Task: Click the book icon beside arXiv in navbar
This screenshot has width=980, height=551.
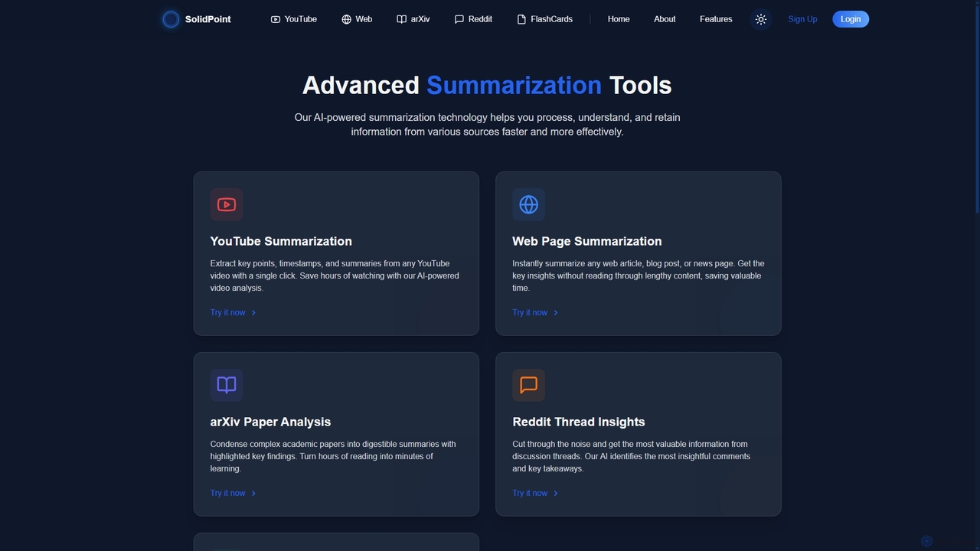Action: (x=401, y=19)
